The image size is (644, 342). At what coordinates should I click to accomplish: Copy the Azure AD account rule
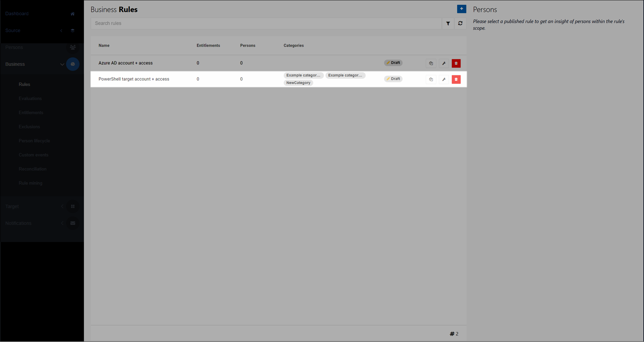click(431, 63)
